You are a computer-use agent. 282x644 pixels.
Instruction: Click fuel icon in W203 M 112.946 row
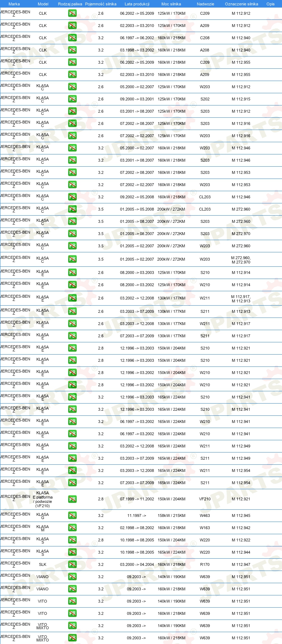click(72, 148)
